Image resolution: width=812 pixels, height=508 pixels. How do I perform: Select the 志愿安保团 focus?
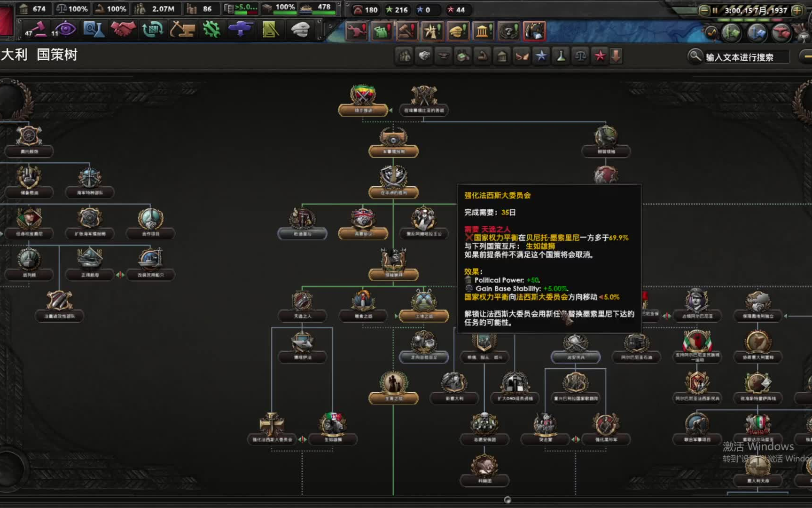pos(484,429)
